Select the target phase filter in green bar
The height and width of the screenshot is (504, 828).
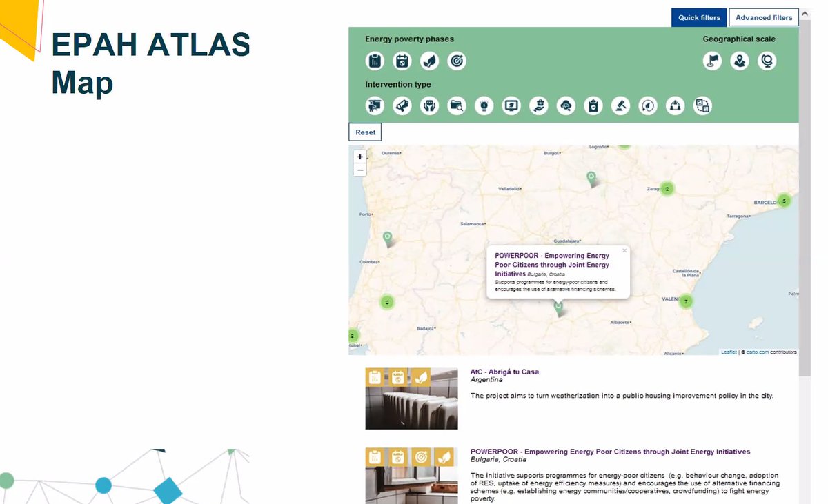[x=457, y=61]
